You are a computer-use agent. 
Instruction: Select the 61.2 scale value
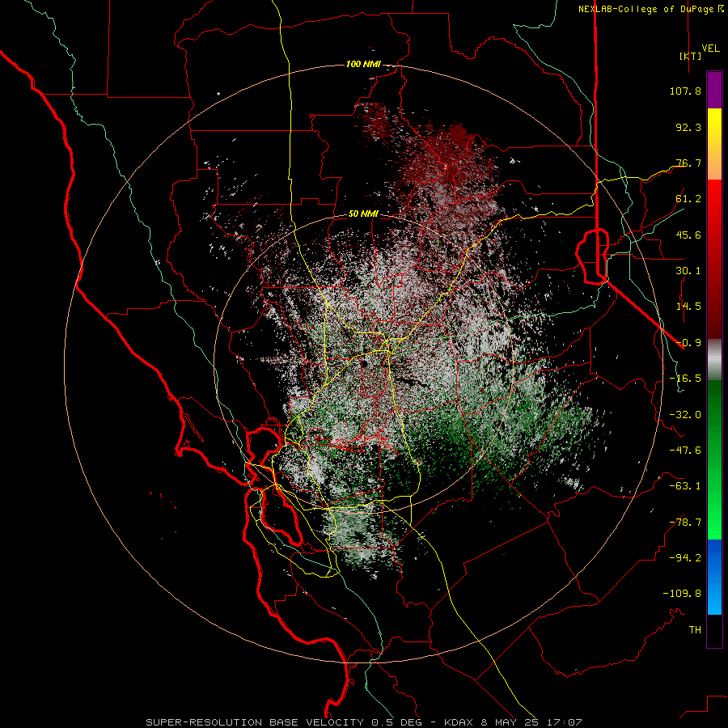tap(688, 199)
